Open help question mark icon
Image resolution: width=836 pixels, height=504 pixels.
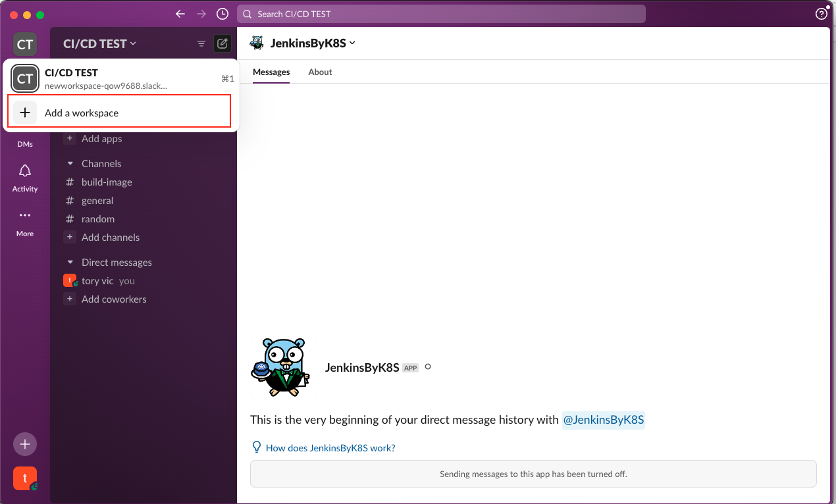[x=822, y=14]
